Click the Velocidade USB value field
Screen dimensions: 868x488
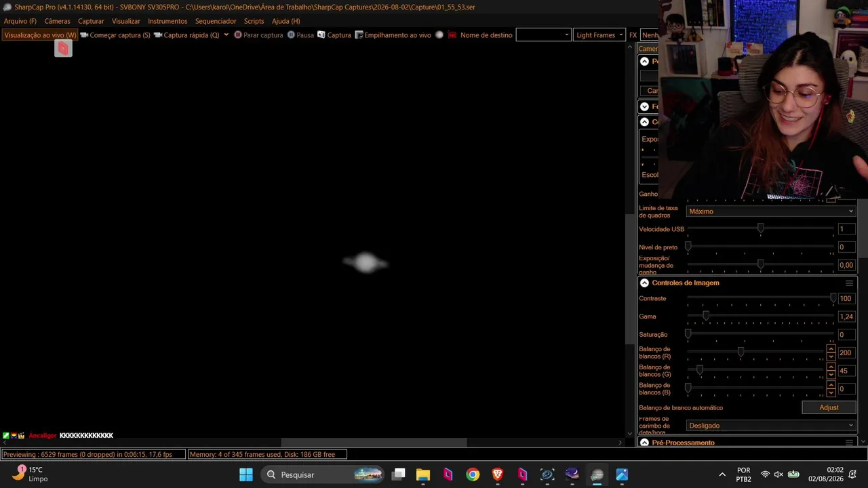(846, 229)
